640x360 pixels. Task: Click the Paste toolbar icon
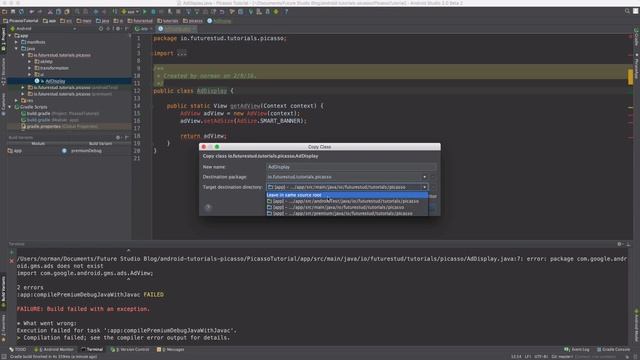pos(67,11)
